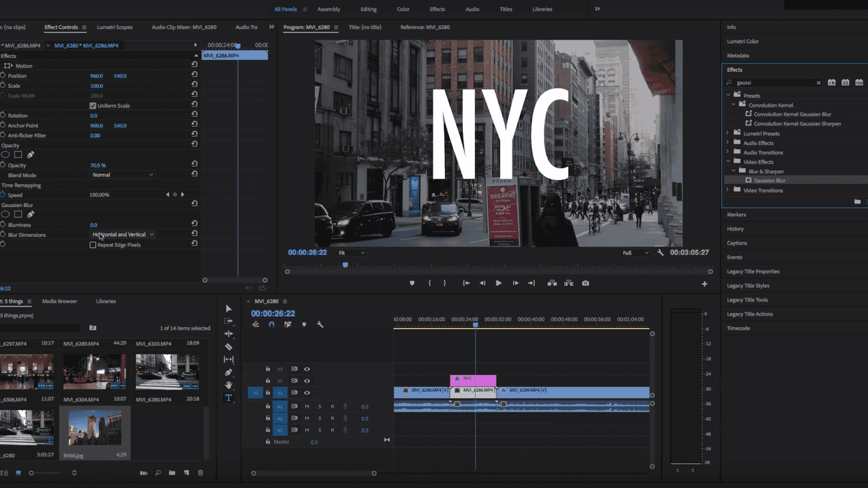
Task: Open Audio Clip Mixer tab
Action: (x=184, y=27)
